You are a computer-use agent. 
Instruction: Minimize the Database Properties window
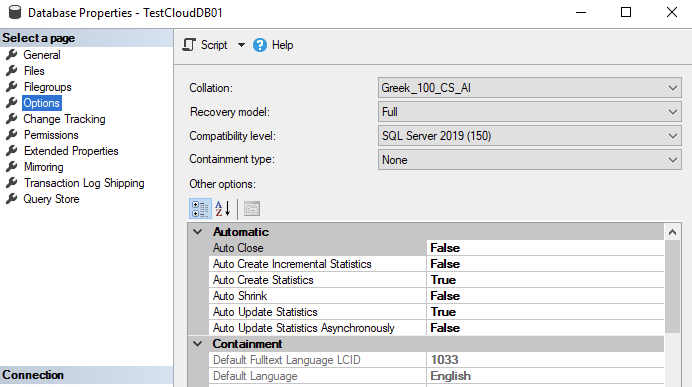tap(581, 12)
